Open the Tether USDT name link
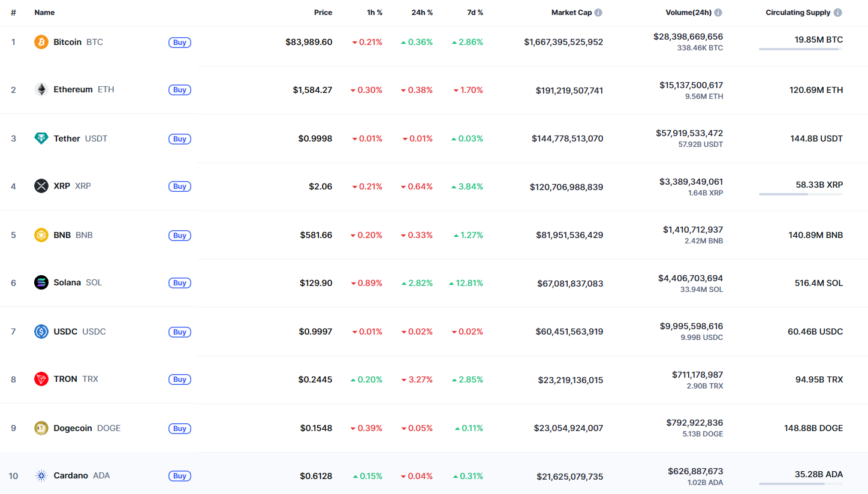The image size is (868, 494). click(80, 138)
